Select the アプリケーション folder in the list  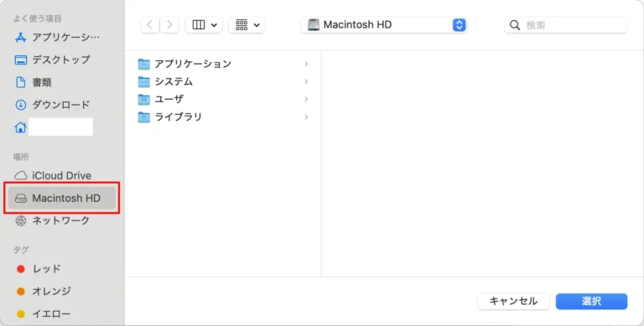(x=224, y=64)
